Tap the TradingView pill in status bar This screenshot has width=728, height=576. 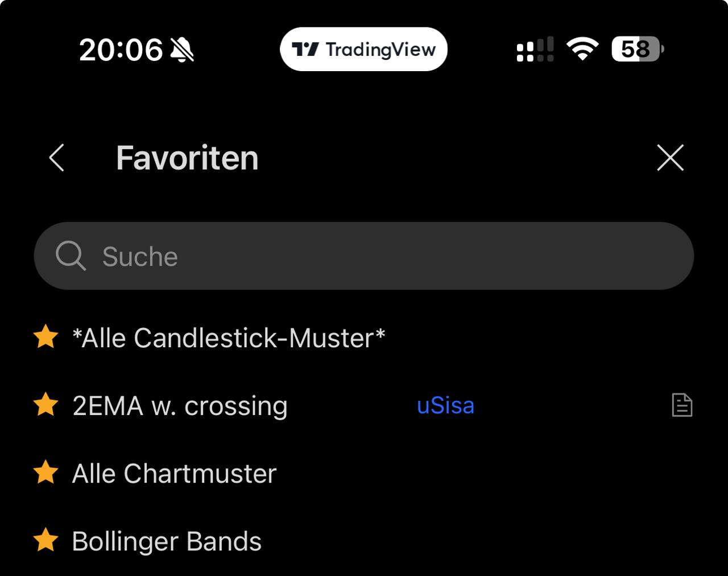[363, 50]
